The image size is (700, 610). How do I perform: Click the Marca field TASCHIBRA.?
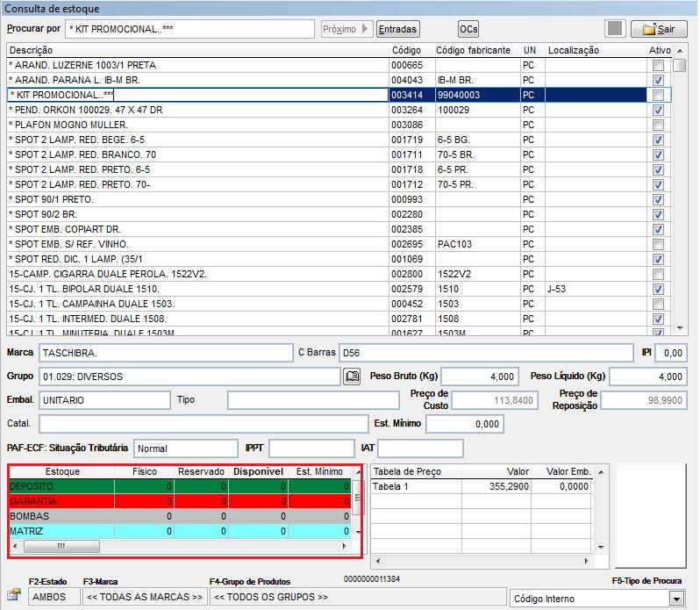pos(166,353)
